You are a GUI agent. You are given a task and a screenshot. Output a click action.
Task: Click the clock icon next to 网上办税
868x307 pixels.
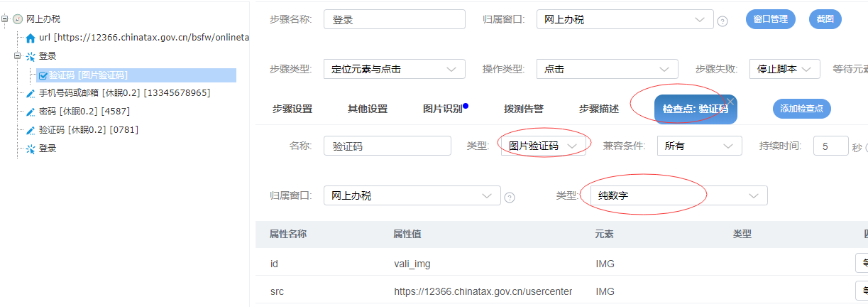point(18,19)
